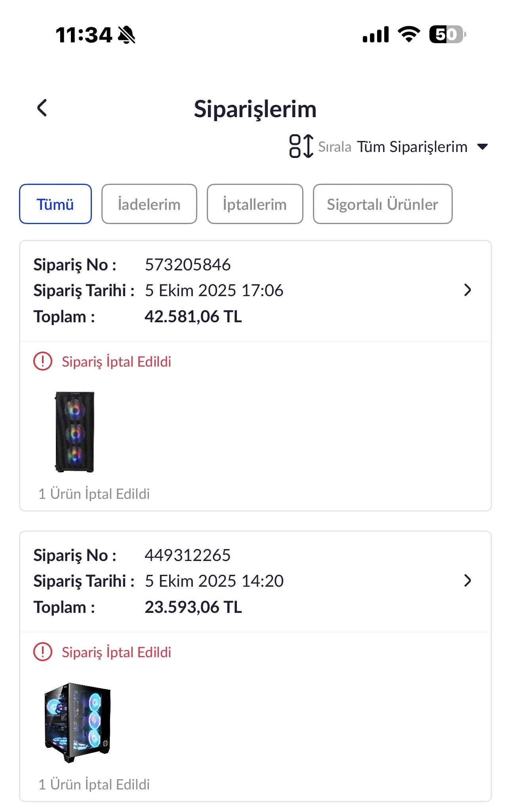The width and height of the screenshot is (511, 812).
Task: Tap the warning icon on order 573205846
Action: tap(43, 361)
